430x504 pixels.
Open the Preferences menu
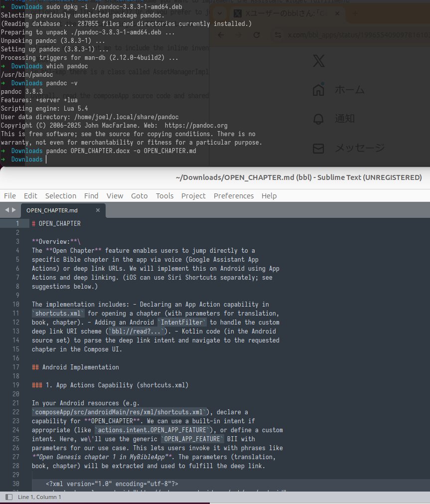coord(234,196)
